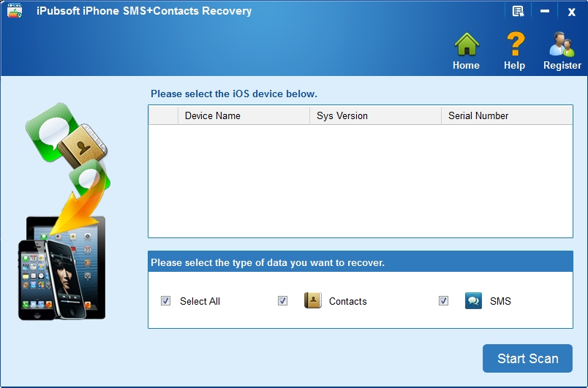
Task: Sort by Sys Version column header
Action: [375, 115]
